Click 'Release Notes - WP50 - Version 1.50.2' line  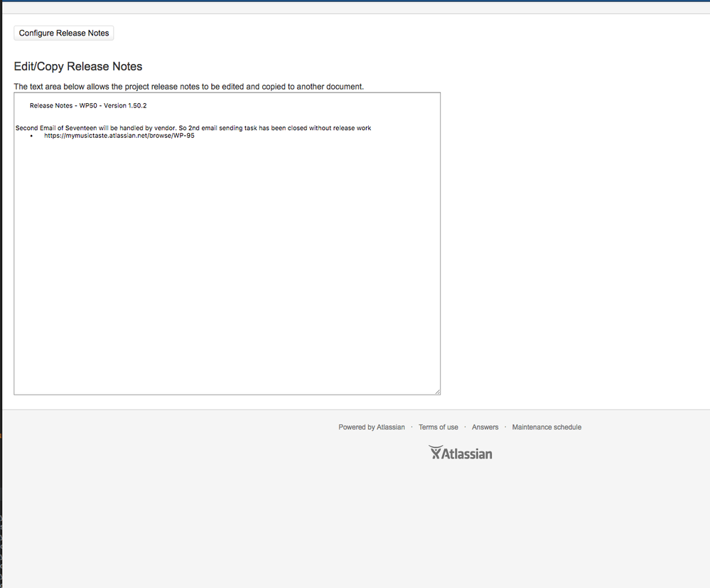[x=88, y=105]
